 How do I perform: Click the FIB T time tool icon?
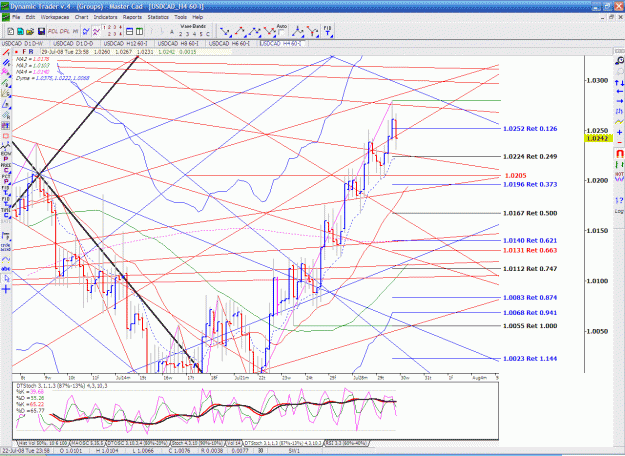(x=327, y=31)
